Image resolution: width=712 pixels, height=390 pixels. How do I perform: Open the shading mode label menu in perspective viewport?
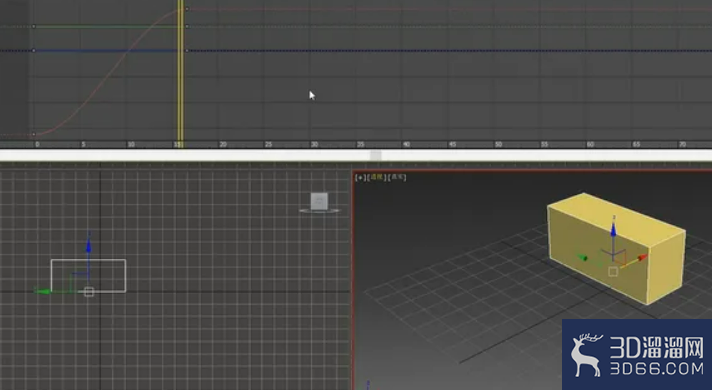click(x=397, y=177)
